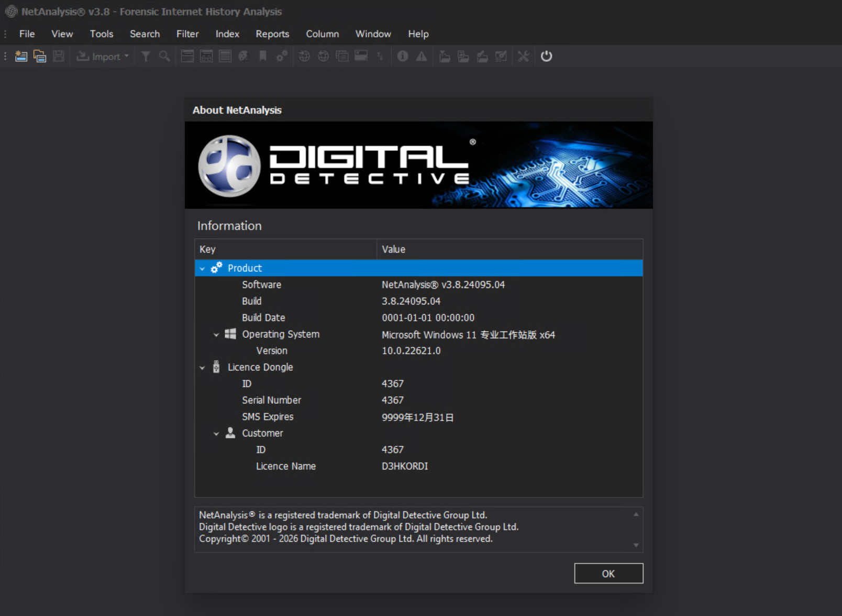Open the Window menu
The width and height of the screenshot is (842, 616).
373,34
